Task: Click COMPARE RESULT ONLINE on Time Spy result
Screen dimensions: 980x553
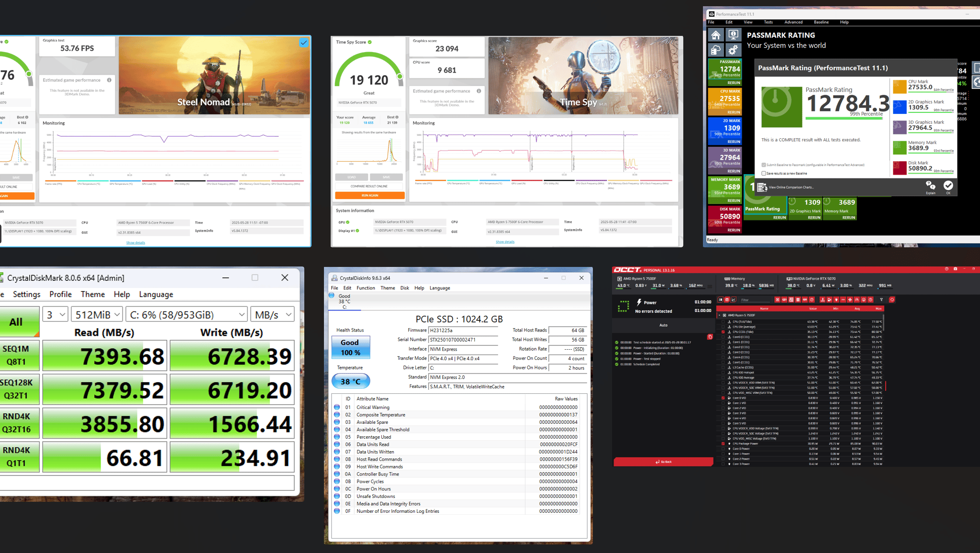Action: point(370,186)
